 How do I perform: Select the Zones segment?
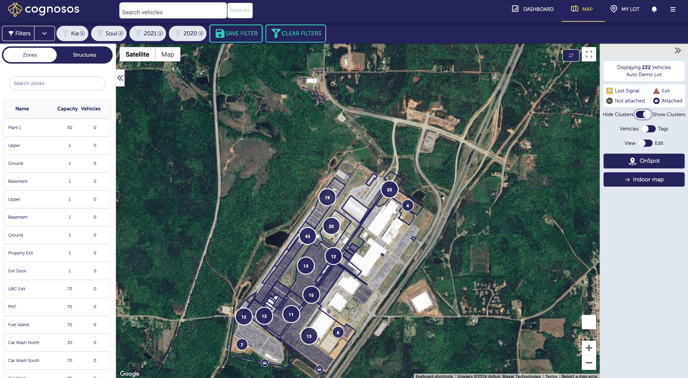30,55
